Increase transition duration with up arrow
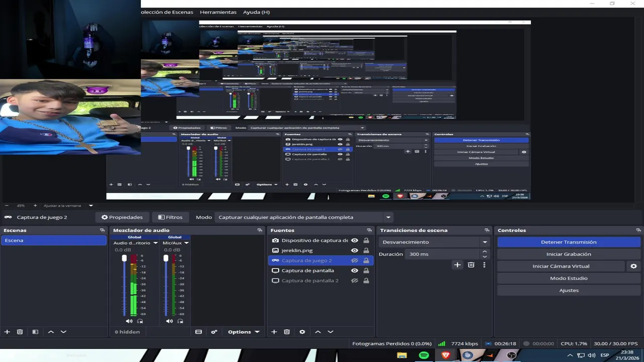This screenshot has width=644, height=362. [485, 252]
